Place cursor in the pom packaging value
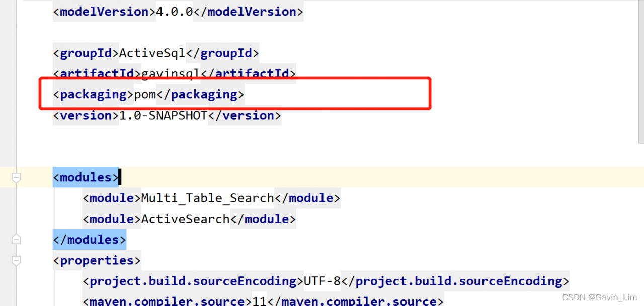Viewport: 644px width, 306px height. coord(145,94)
